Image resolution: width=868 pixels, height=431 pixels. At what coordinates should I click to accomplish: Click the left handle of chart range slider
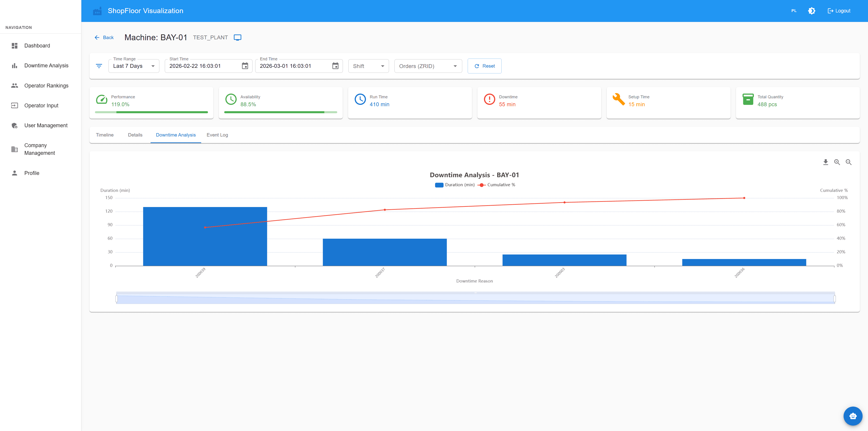point(117,299)
